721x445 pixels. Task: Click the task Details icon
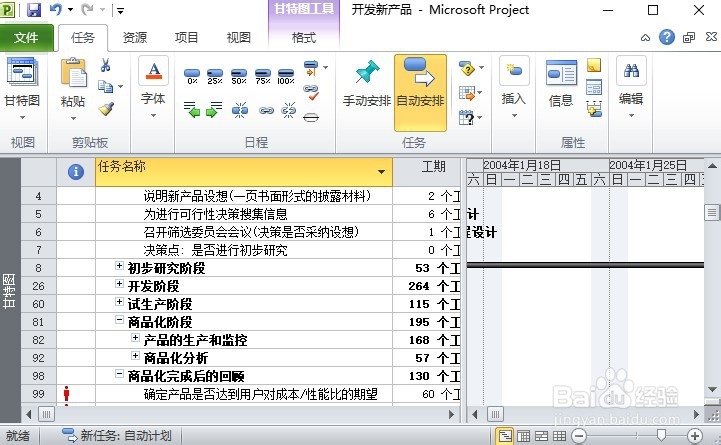point(594,87)
